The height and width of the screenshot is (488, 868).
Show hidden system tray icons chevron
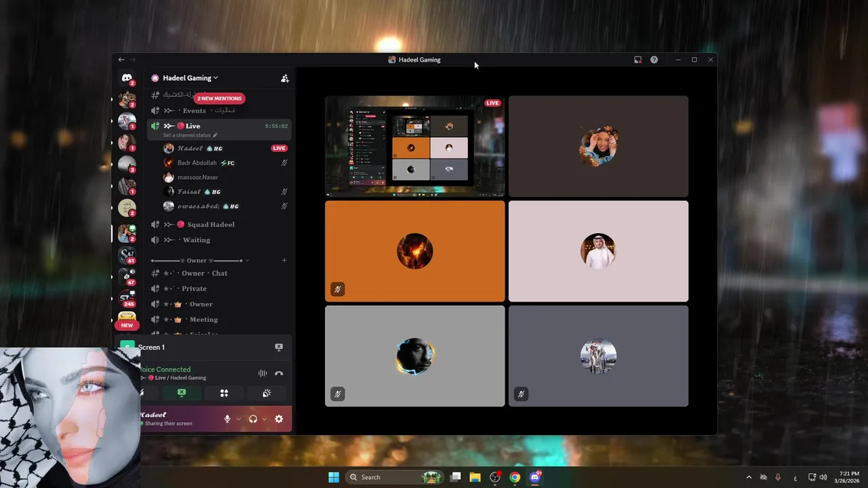pos(749,477)
